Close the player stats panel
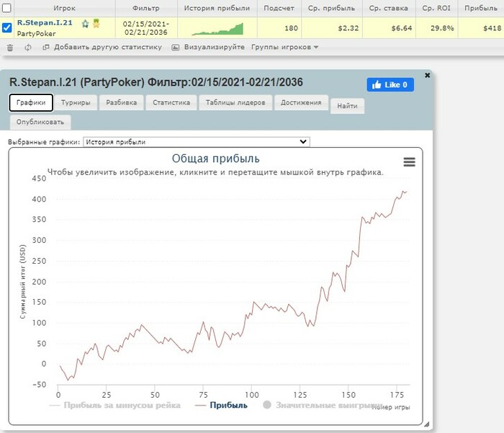The width and height of the screenshot is (504, 433). [x=427, y=75]
